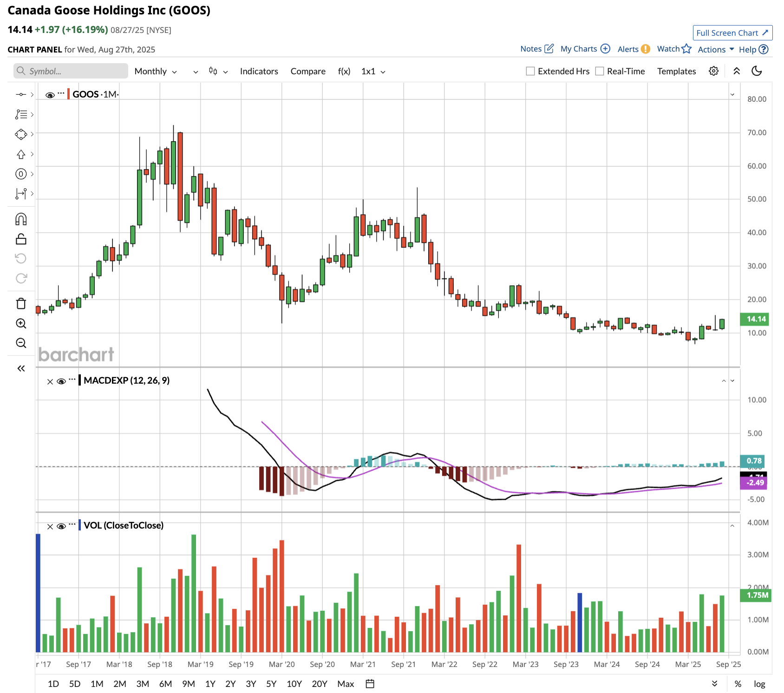Toggle the magnet snap mode
The height and width of the screenshot is (693, 784).
(21, 219)
